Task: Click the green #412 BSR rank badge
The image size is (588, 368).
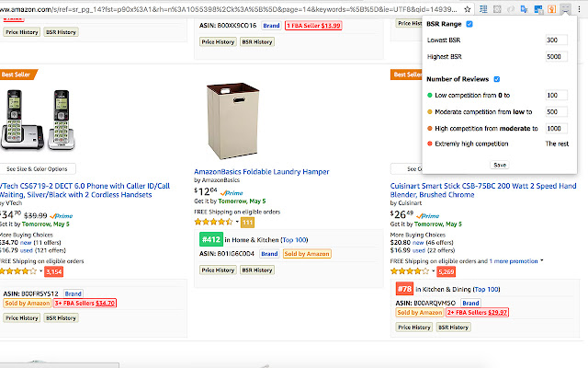Action: pos(210,239)
